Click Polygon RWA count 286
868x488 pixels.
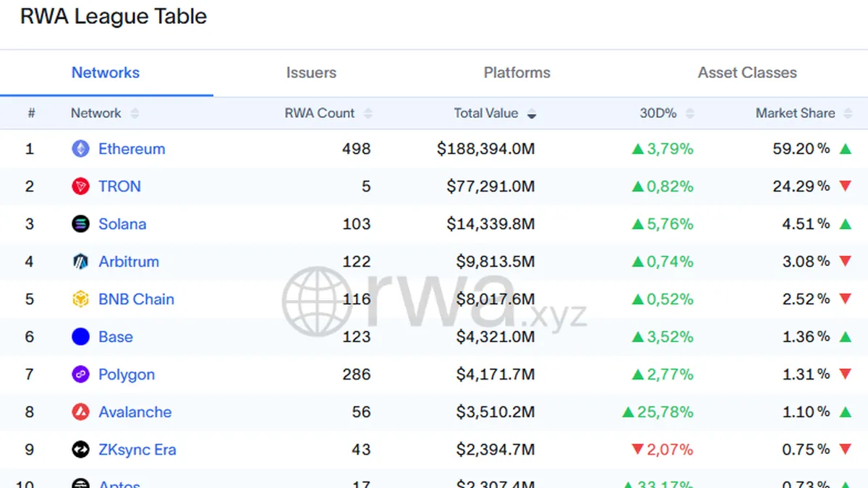point(357,374)
